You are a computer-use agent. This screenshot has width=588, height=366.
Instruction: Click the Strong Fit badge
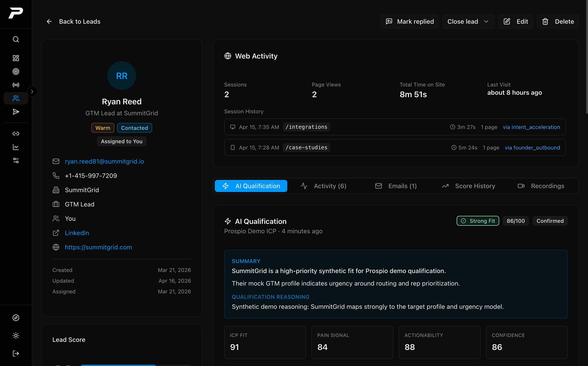[478, 221]
